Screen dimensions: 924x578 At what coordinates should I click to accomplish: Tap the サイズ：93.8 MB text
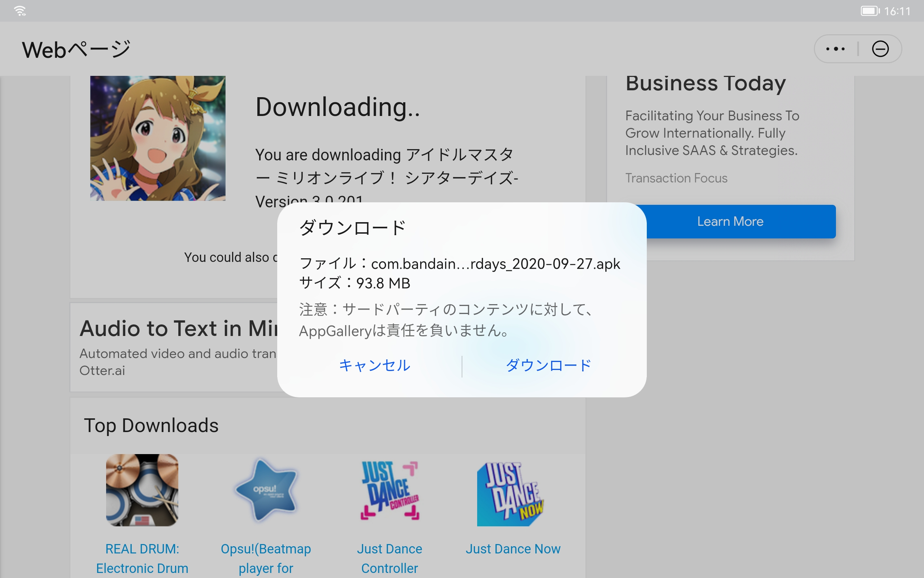point(355,283)
